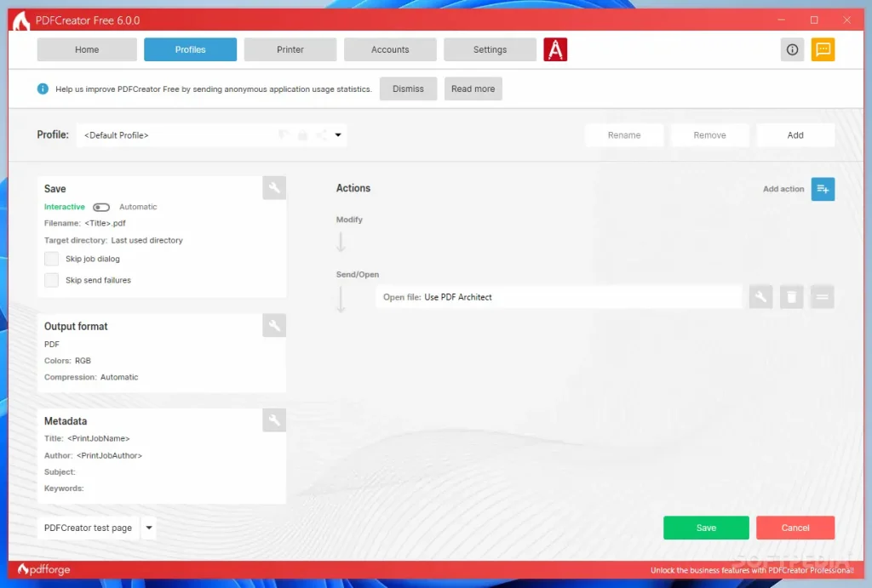Click the Open file: Use PDF Architect row
The width and height of the screenshot is (872, 588).
[x=559, y=297]
